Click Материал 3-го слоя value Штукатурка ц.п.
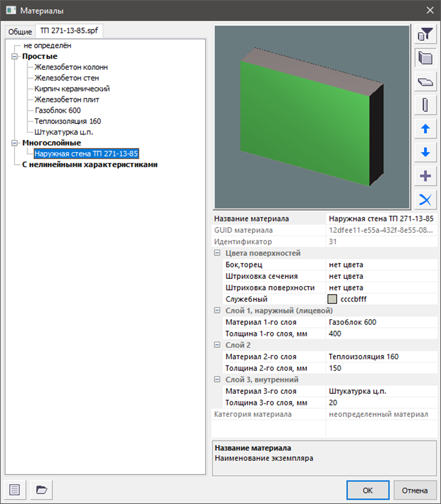This screenshot has height=504, width=441. point(381,391)
